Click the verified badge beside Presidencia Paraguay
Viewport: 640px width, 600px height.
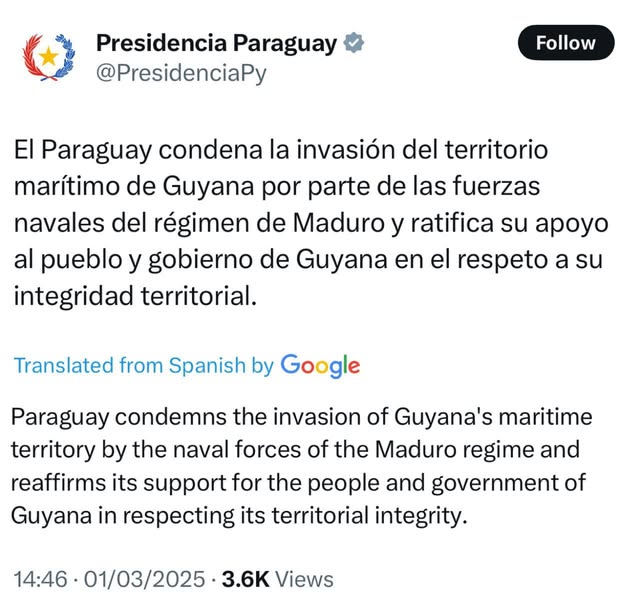(353, 43)
